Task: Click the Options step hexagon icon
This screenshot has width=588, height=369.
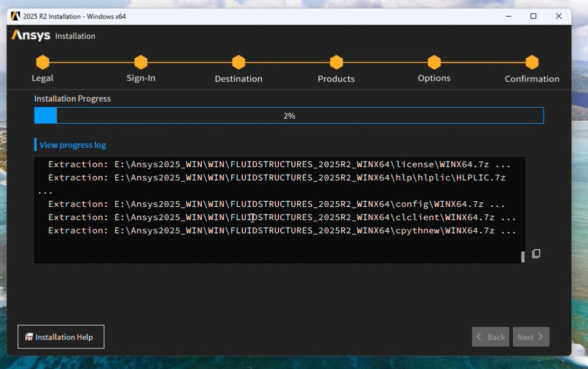Action: [434, 62]
